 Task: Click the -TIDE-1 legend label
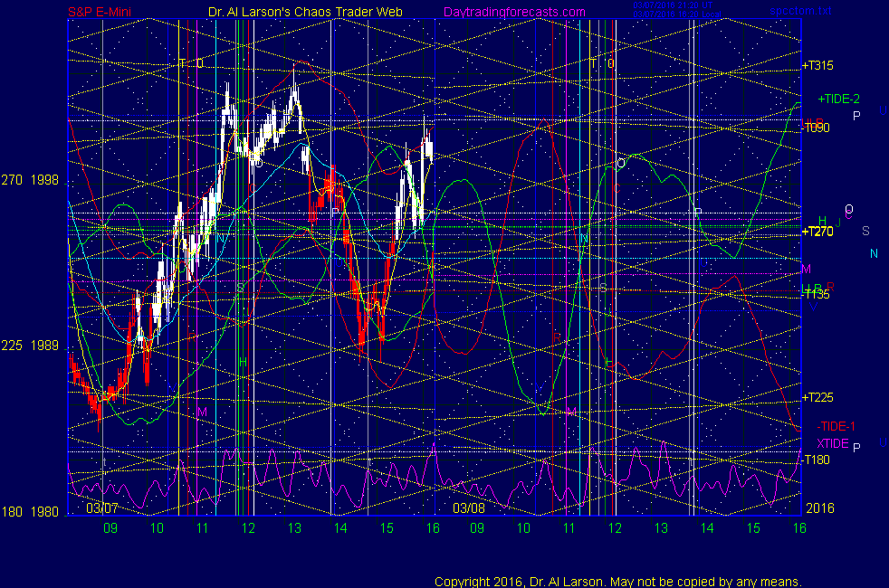836,426
